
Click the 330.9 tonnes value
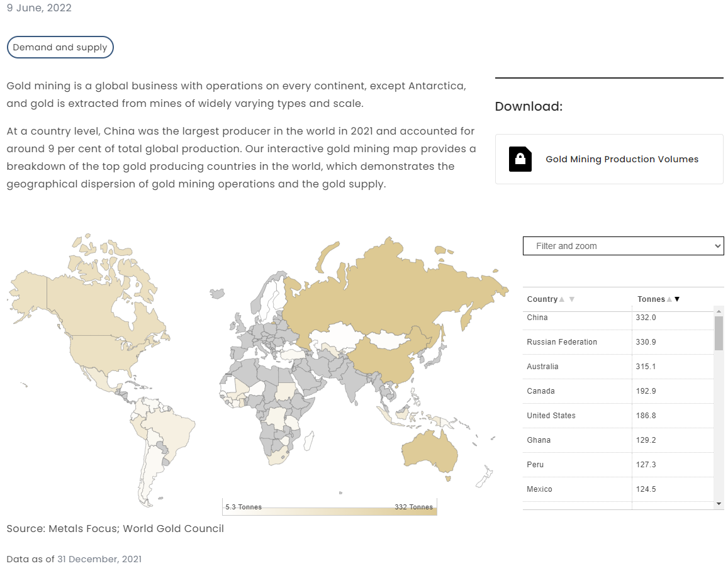coord(646,342)
